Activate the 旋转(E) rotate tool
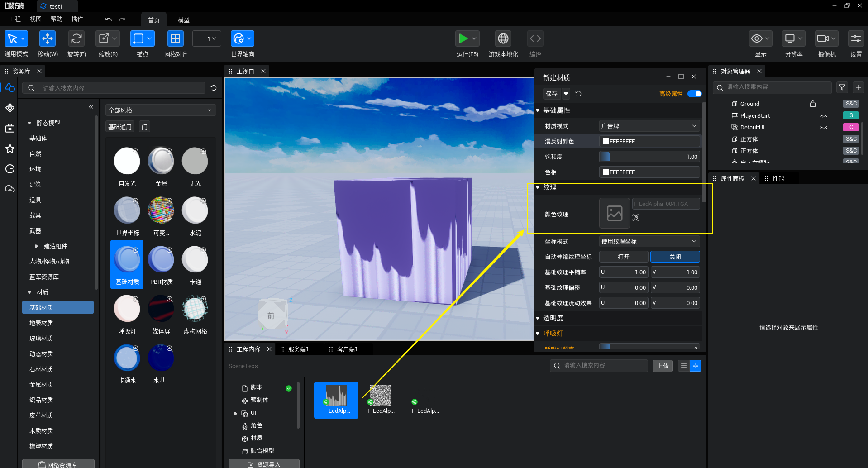The image size is (868, 468). (76, 38)
